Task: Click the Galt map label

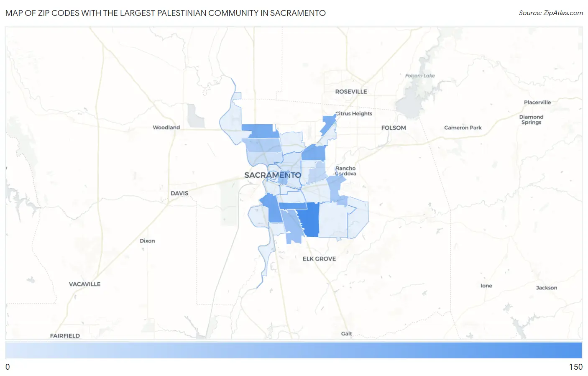Action: tap(346, 334)
